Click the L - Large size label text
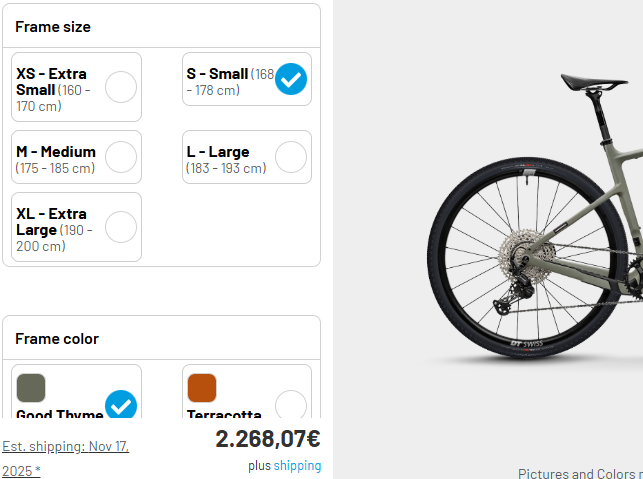Screen dimensions: 643x479 [218, 152]
